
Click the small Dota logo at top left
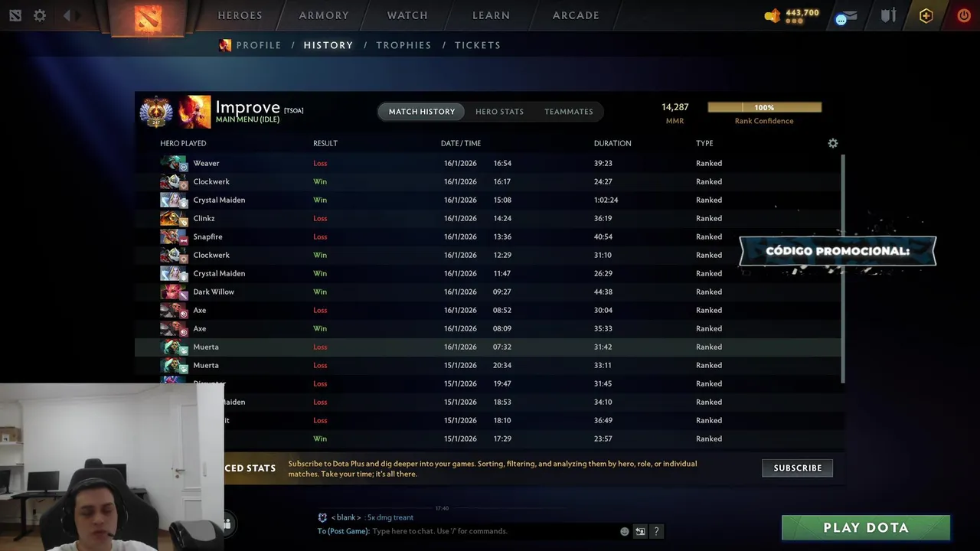pos(15,15)
